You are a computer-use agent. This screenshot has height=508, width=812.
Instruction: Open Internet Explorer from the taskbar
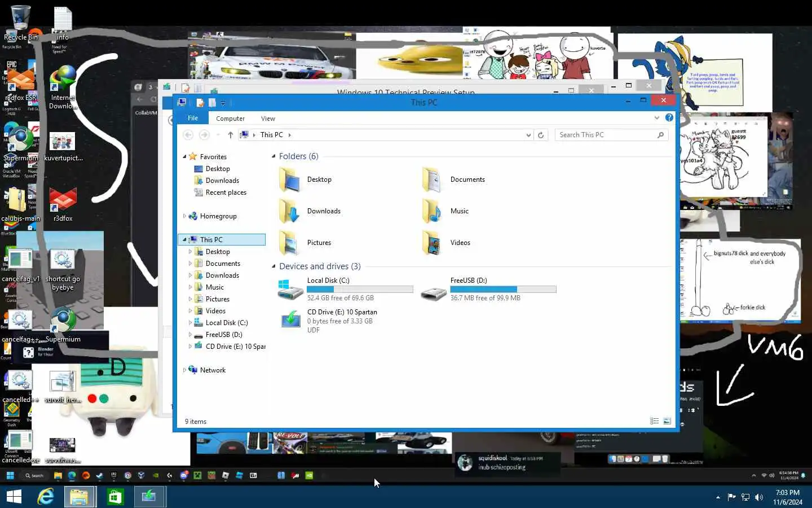45,497
